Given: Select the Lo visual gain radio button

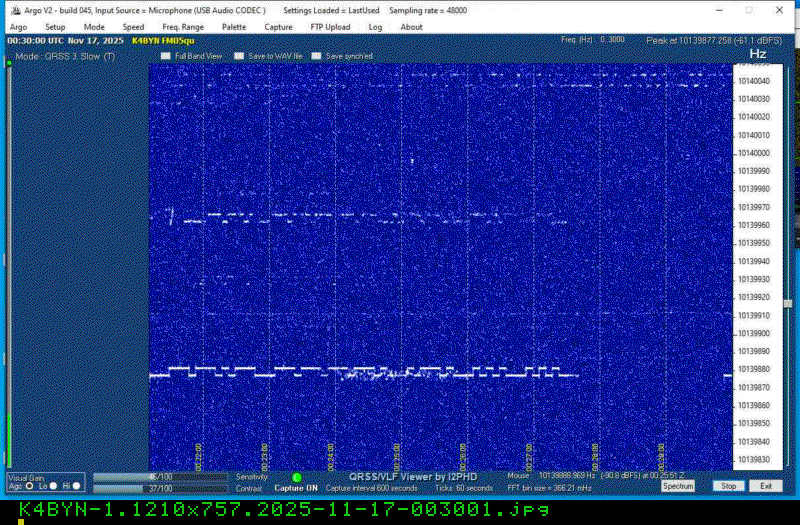Looking at the screenshot, I should tap(53, 486).
